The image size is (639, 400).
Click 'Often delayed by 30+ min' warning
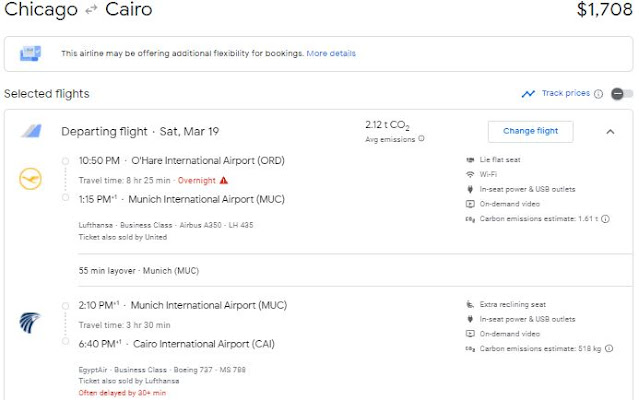tap(122, 393)
